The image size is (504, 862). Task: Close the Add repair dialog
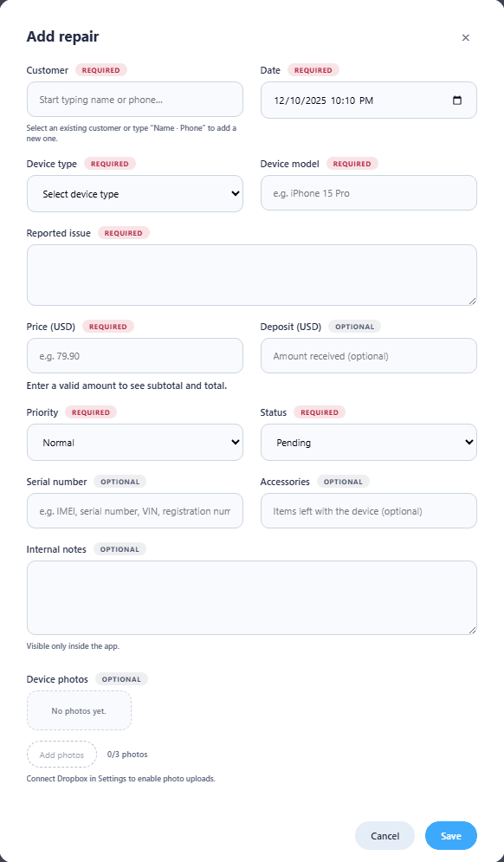[466, 37]
